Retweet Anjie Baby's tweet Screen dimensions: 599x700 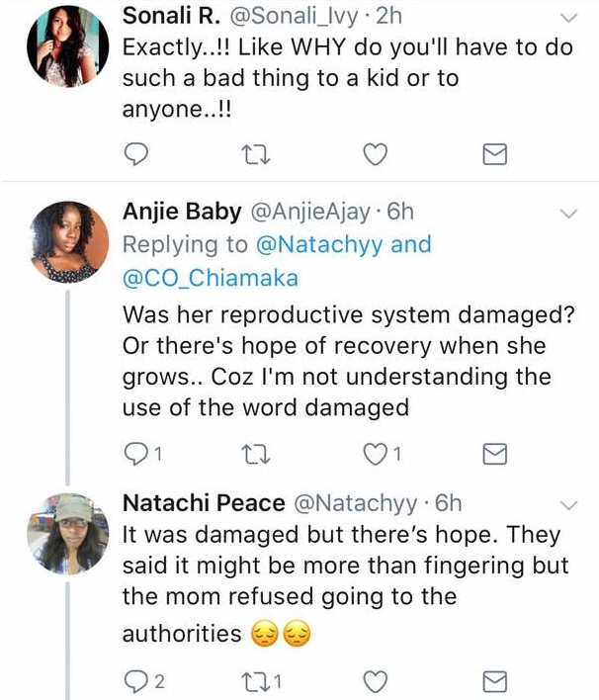point(257,452)
